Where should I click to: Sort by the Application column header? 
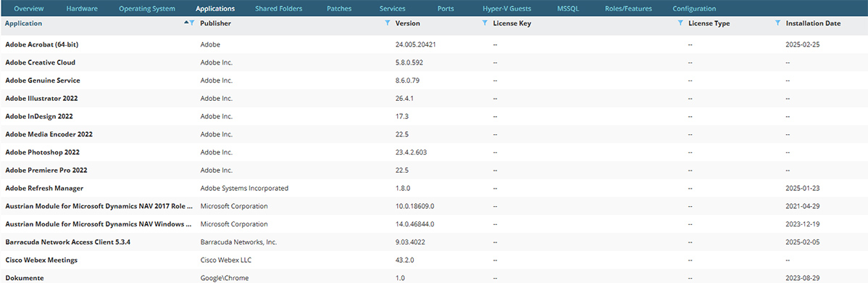tap(23, 23)
